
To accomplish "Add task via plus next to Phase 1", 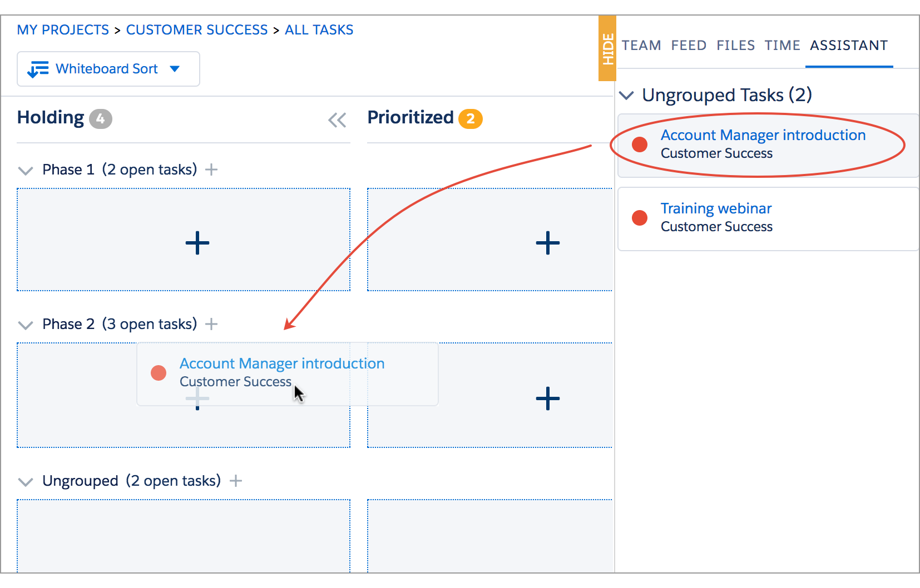I will (211, 170).
